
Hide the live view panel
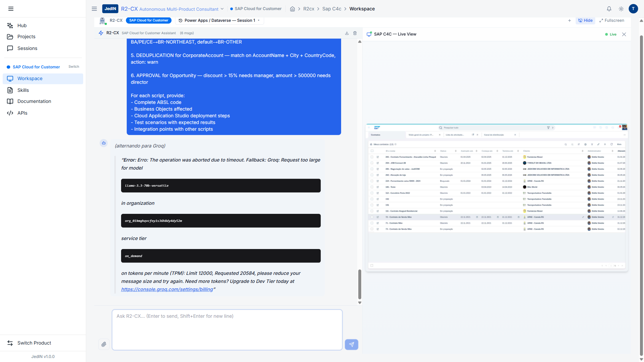click(585, 20)
